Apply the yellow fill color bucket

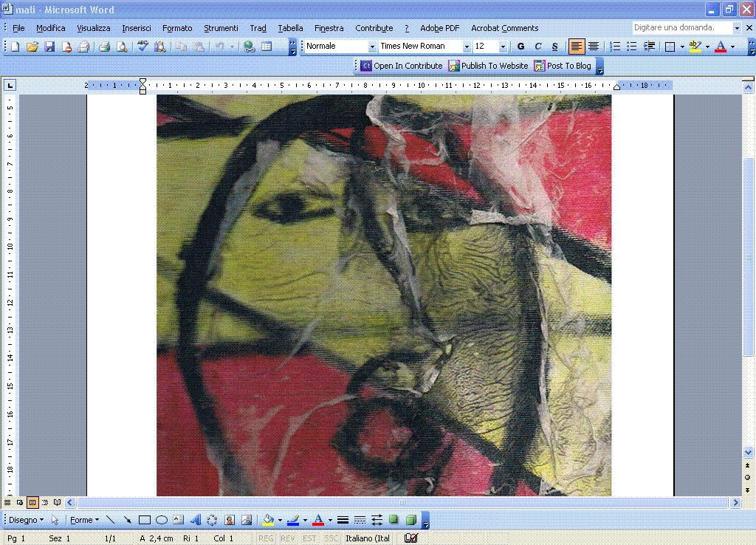coord(268,520)
